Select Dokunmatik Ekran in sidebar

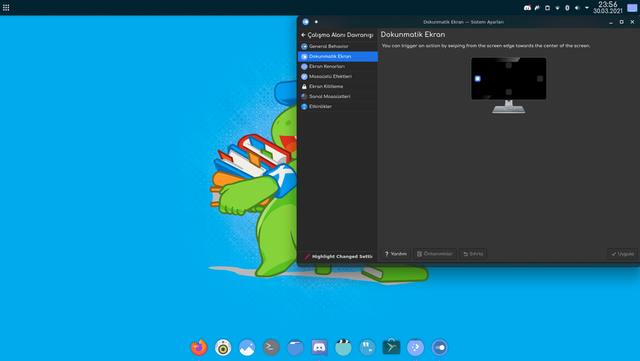pyautogui.click(x=338, y=56)
